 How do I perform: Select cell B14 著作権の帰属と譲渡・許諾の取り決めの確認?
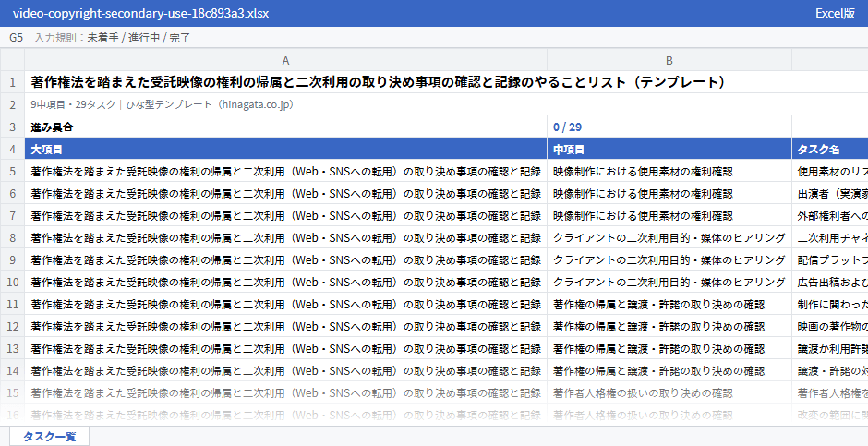669,370
